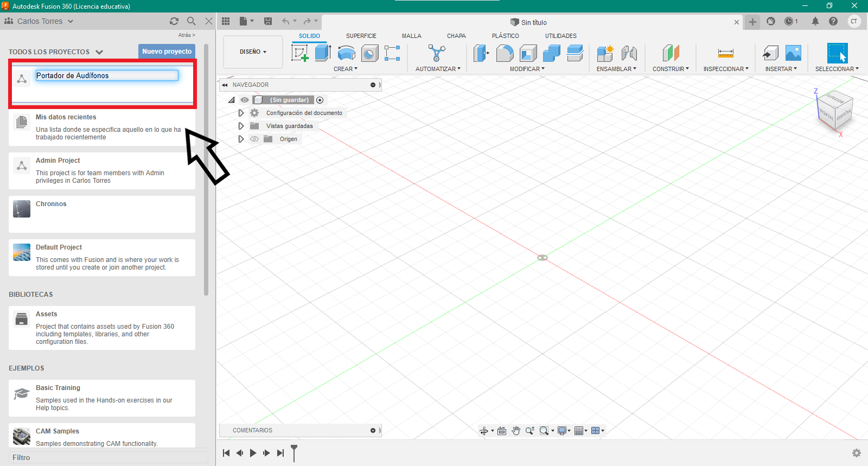Expand the Comentarios panel
868x466 pixels.
click(x=373, y=431)
